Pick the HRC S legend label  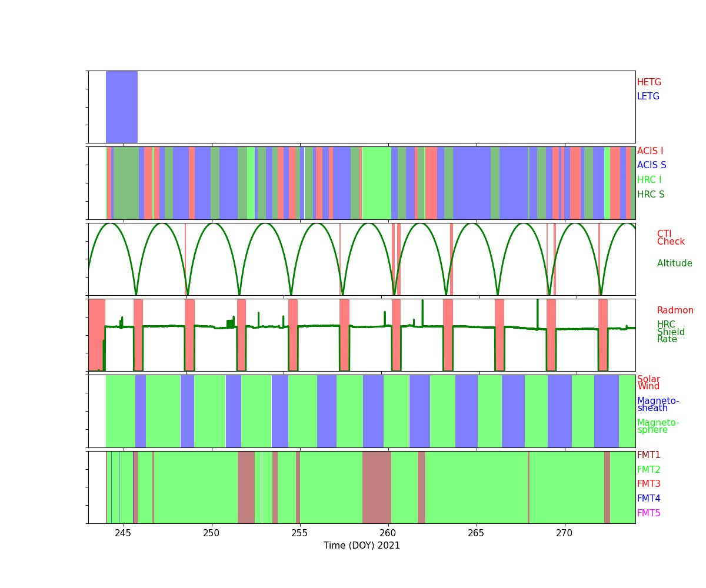pos(650,195)
